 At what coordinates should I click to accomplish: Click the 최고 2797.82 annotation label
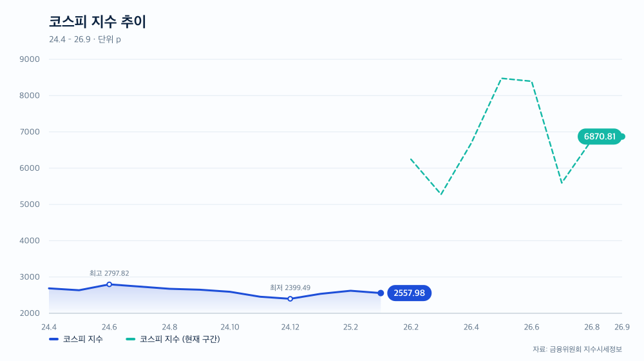(x=109, y=273)
